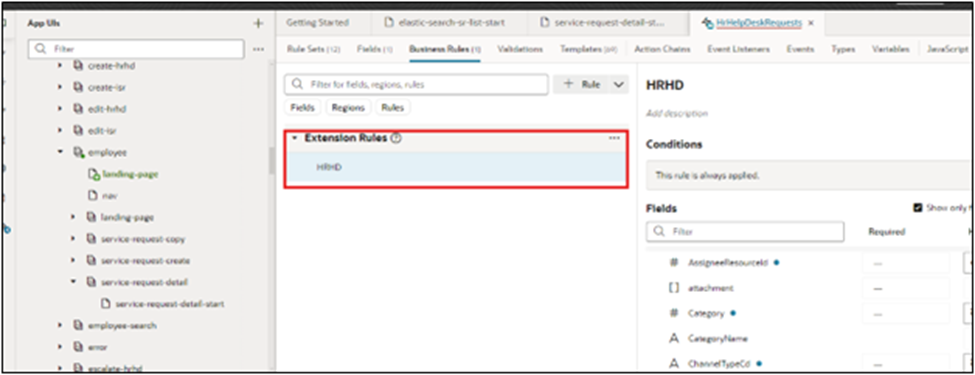The width and height of the screenshot is (975, 375).
Task: Switch to the Getting Started tab
Action: [317, 23]
